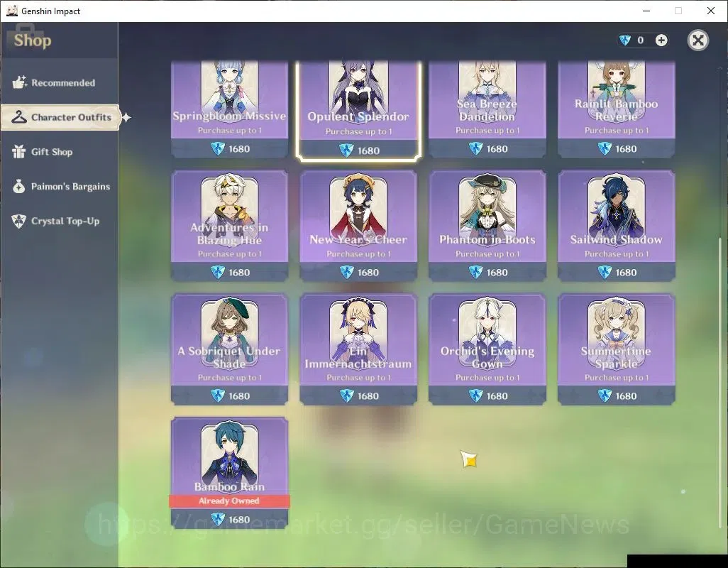Pick the Sailwind Shadow outfit card
Screen dimensions: 728x568
(x=616, y=226)
